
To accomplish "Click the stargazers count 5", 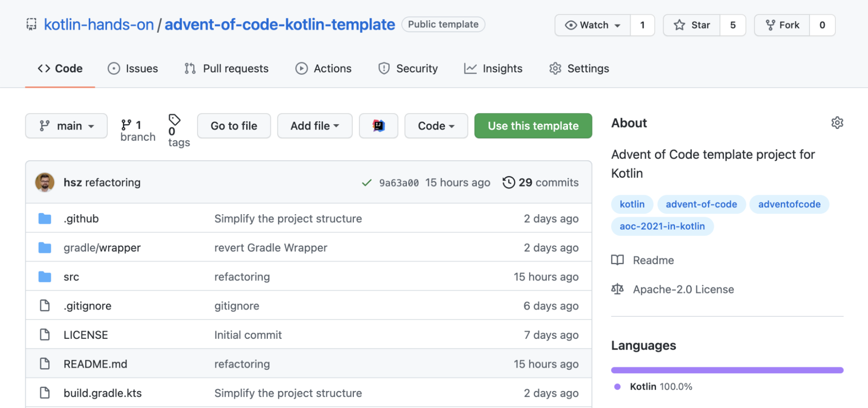I will (x=733, y=25).
